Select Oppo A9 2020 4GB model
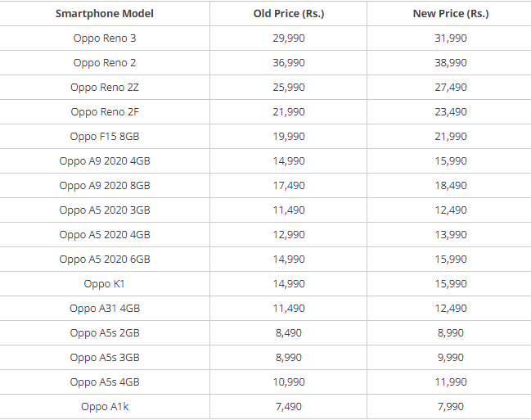Image resolution: width=531 pixels, height=420 pixels. coord(105,161)
